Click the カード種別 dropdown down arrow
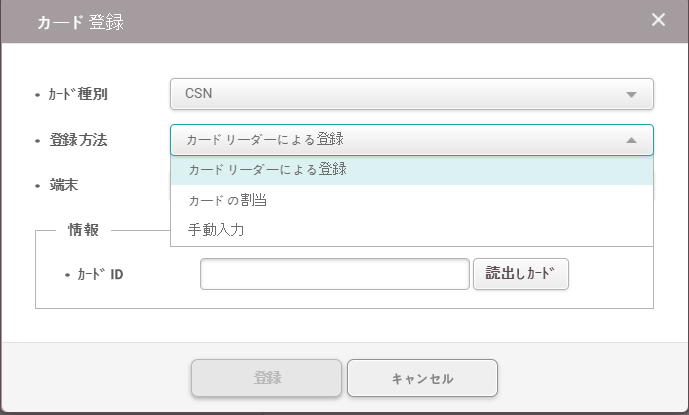Image resolution: width=689 pixels, height=415 pixels. point(631,94)
